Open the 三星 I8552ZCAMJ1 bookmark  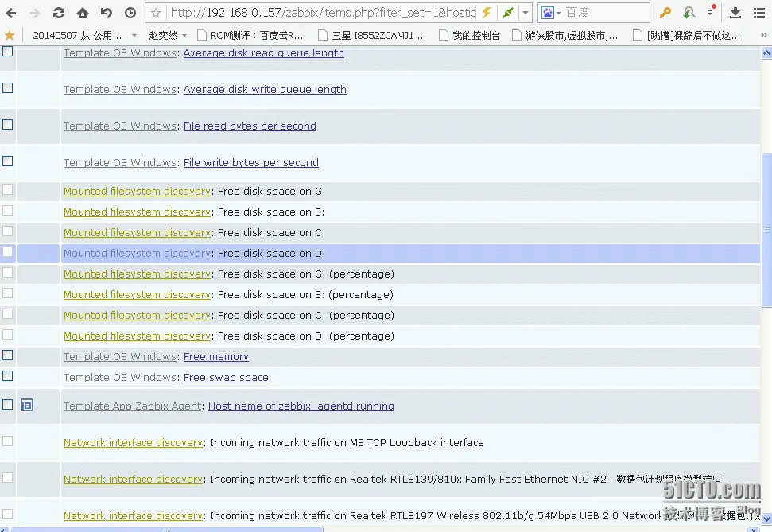pos(372,36)
